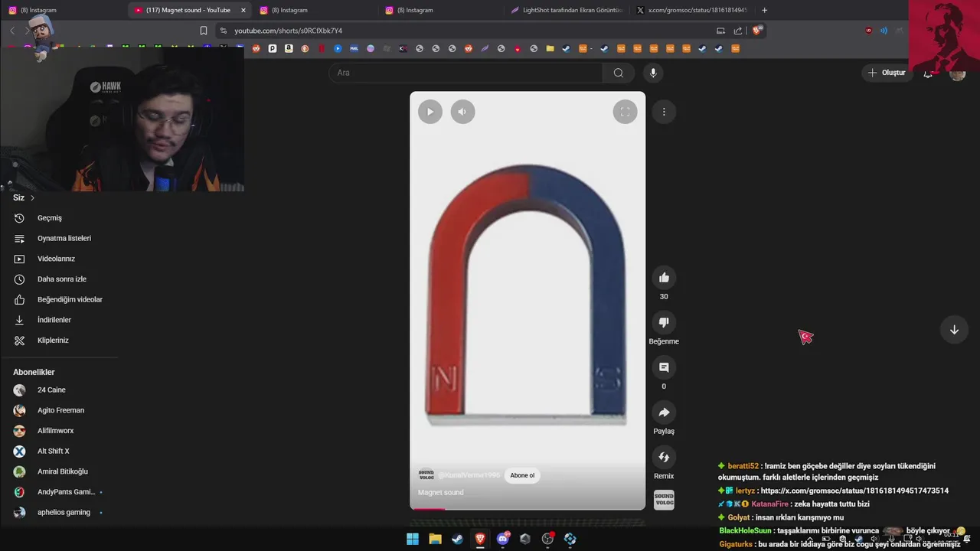Image resolution: width=980 pixels, height=551 pixels.
Task: Switch to the first Instagram tab
Action: [65, 10]
